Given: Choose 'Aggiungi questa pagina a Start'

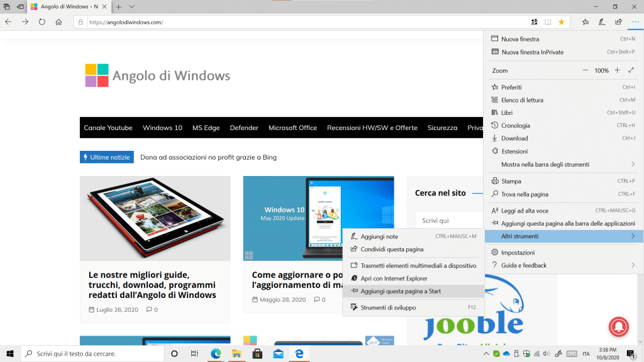Looking at the screenshot, I should [x=401, y=291].
